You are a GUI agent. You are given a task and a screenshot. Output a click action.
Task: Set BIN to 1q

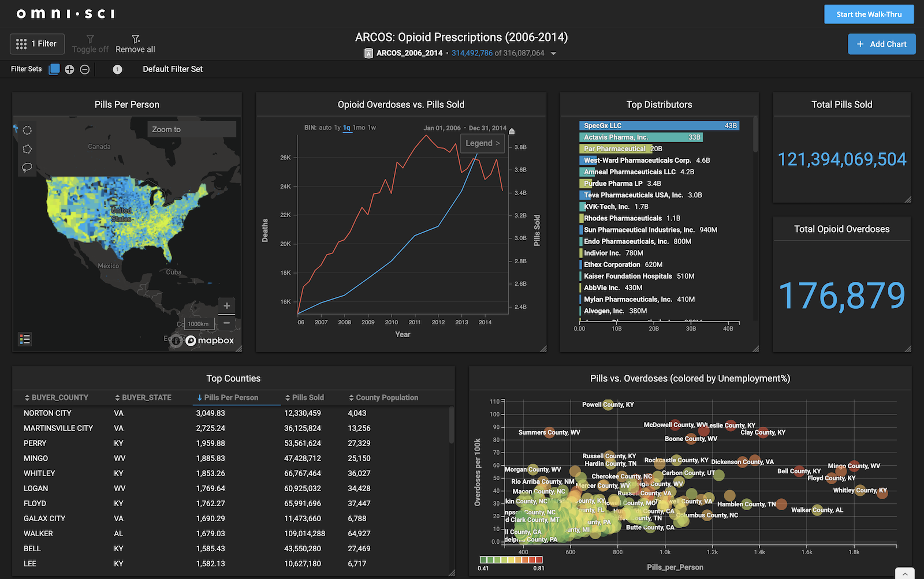(x=346, y=128)
